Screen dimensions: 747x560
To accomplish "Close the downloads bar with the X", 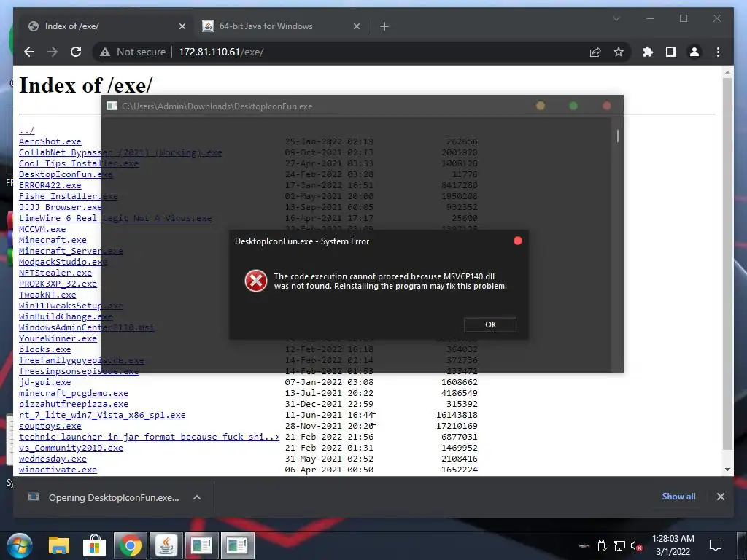I will (720, 497).
